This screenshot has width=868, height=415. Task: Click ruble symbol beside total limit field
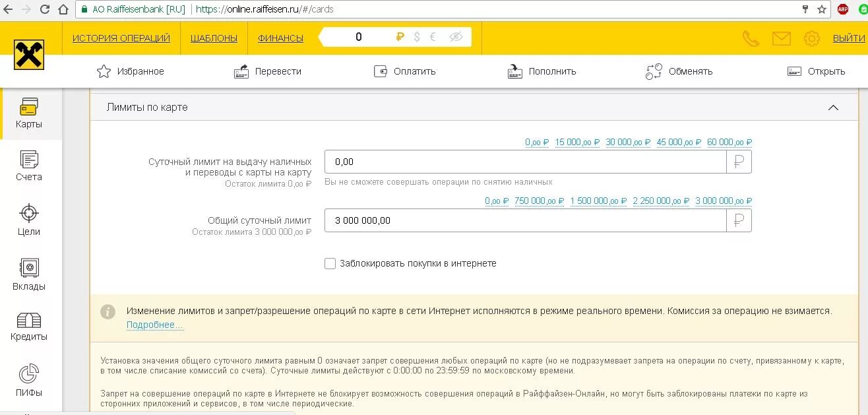tap(739, 220)
